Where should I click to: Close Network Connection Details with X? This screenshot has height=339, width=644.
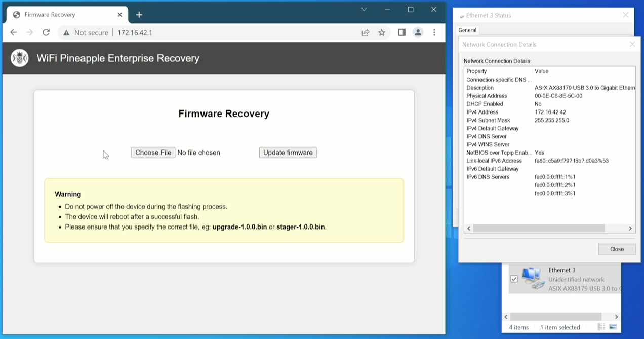(632, 44)
